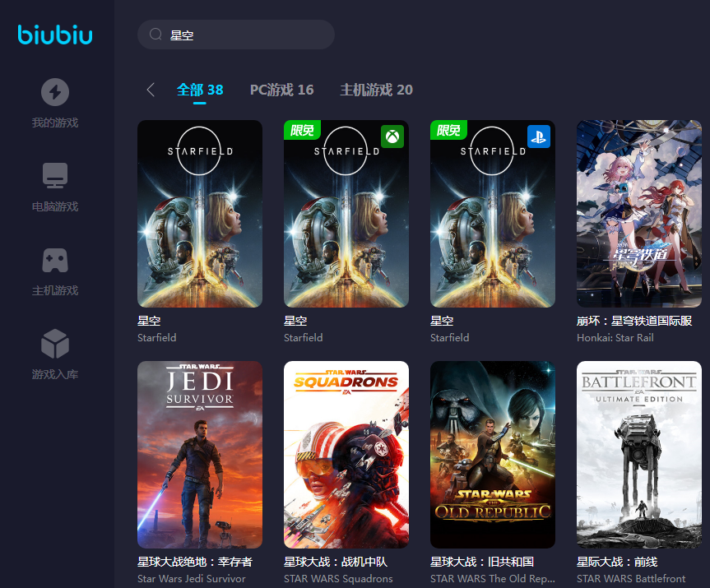The image size is (710, 588).
Task: Open 电脑游戏 monitor icon
Action: pos(55,175)
